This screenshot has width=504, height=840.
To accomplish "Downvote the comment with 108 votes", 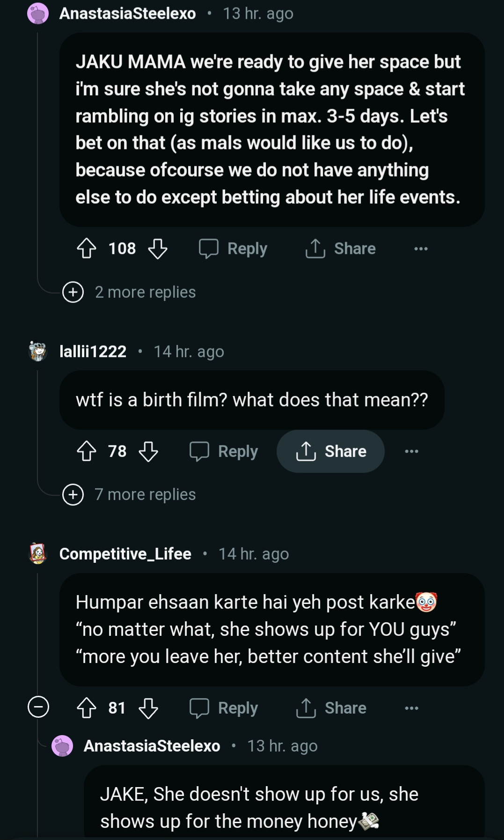I will click(x=158, y=249).
